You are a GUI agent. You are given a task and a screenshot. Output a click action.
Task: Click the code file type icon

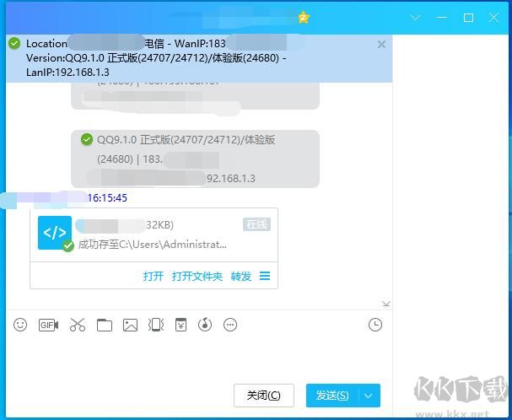click(55, 233)
